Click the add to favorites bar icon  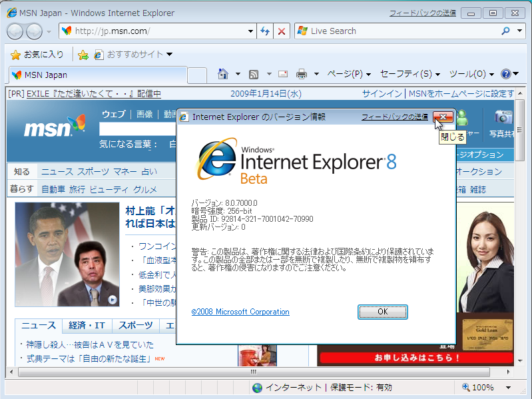(83, 55)
